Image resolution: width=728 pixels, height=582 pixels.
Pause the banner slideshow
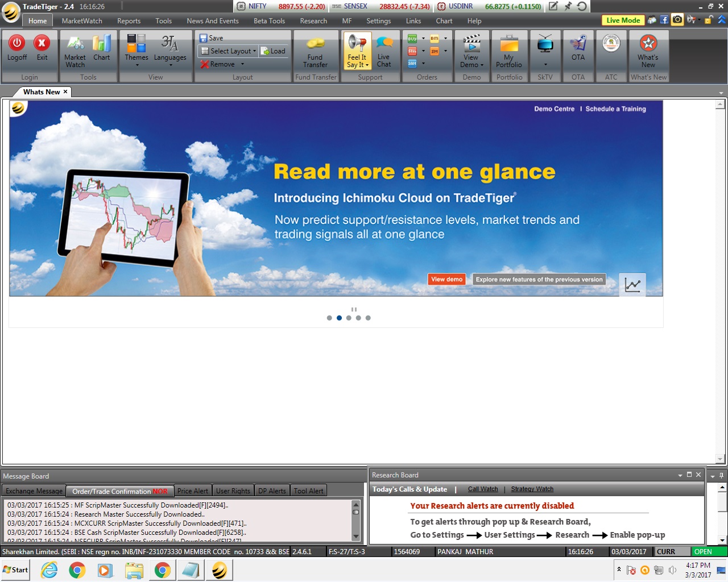point(354,310)
